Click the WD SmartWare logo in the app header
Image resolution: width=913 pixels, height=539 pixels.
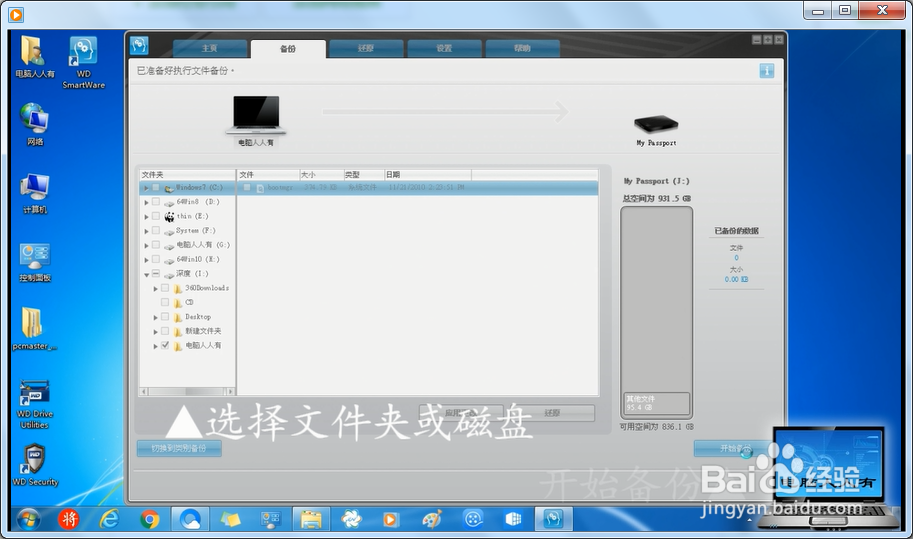click(139, 45)
